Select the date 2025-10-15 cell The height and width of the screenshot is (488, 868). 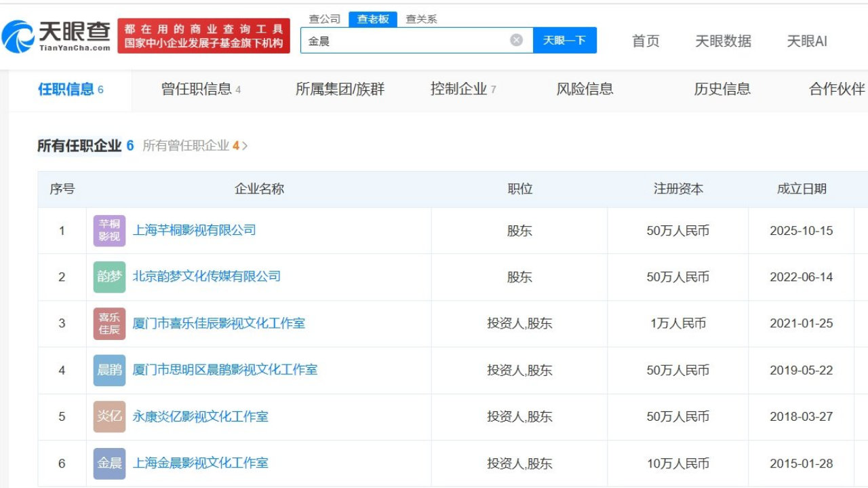(802, 231)
